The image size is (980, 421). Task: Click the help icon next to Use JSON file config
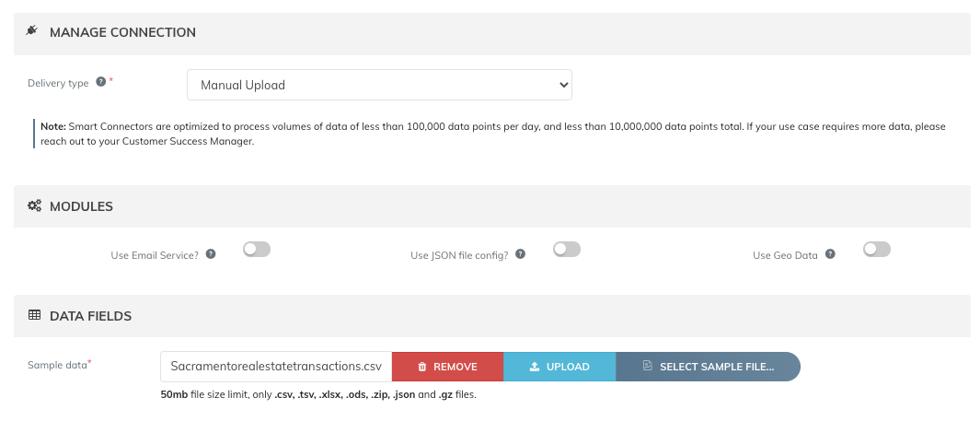pos(520,254)
